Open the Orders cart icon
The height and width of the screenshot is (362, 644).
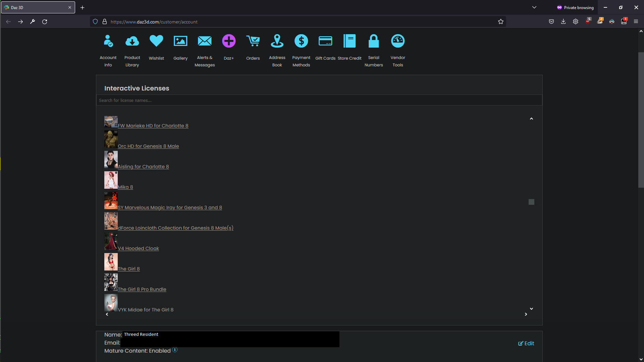(253, 41)
